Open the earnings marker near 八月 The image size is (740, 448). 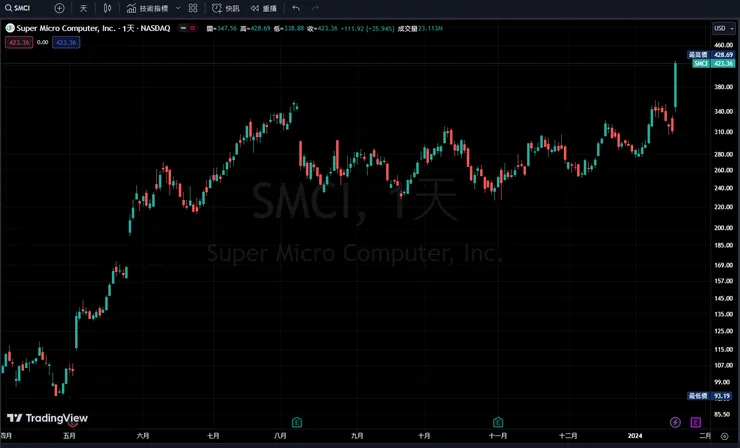click(x=296, y=422)
